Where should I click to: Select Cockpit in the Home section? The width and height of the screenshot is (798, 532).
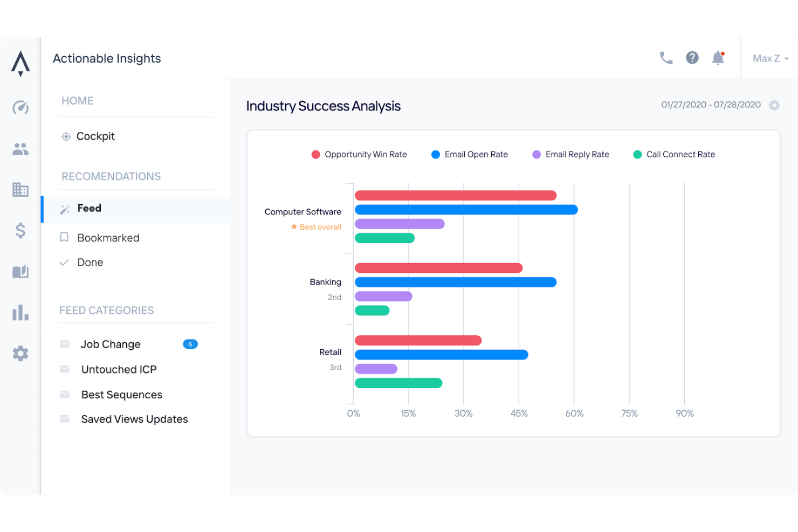[95, 136]
